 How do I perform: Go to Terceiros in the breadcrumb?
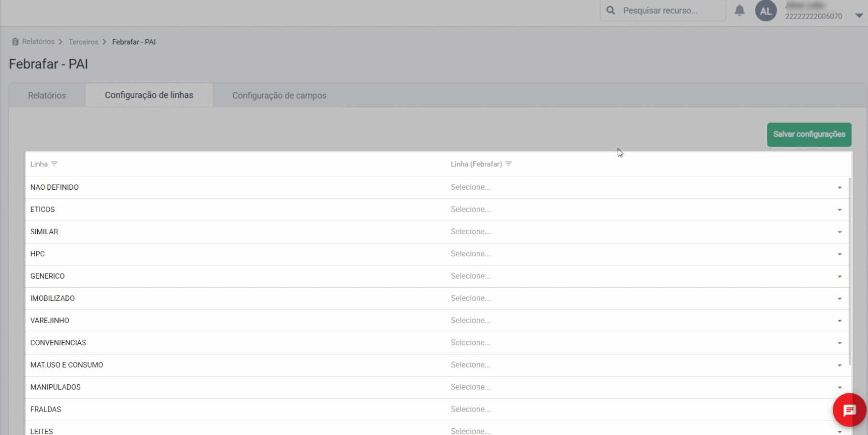83,42
